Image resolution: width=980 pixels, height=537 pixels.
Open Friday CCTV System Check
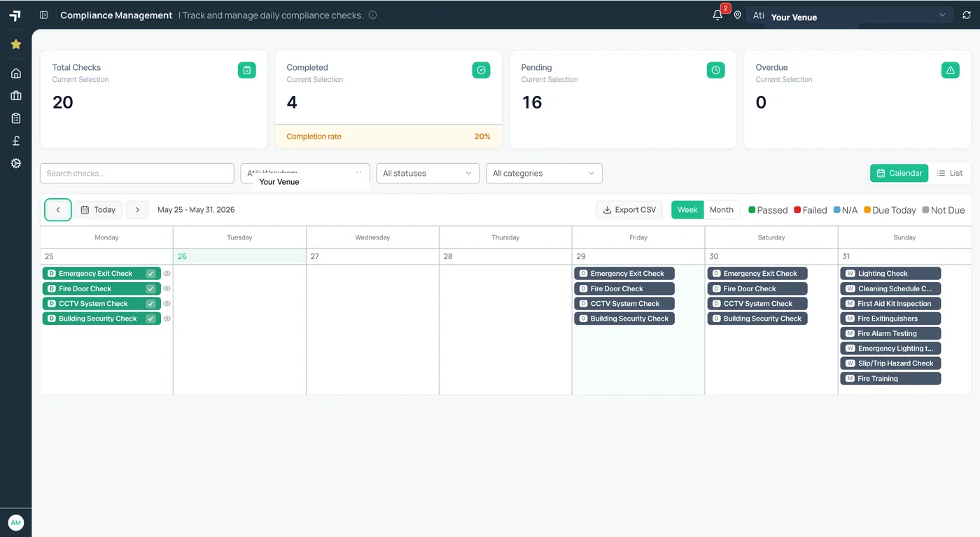624,304
